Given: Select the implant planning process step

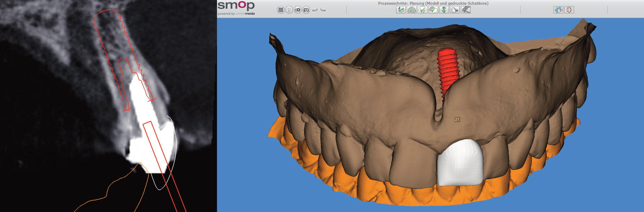Looking at the screenshot, I should click(x=444, y=10).
